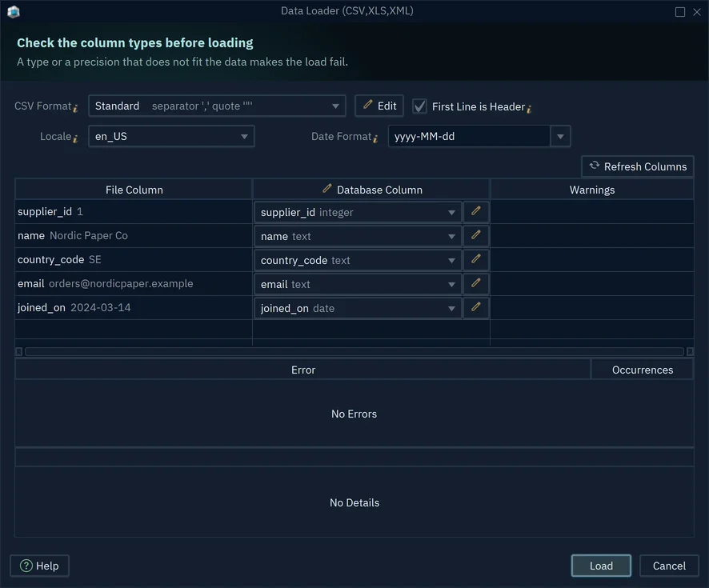Click scrollbar right arrow below the table

[690, 352]
